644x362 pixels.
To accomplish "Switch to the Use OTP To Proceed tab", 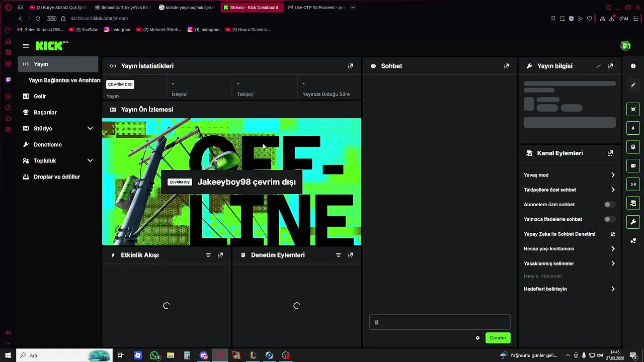I will pos(316,8).
